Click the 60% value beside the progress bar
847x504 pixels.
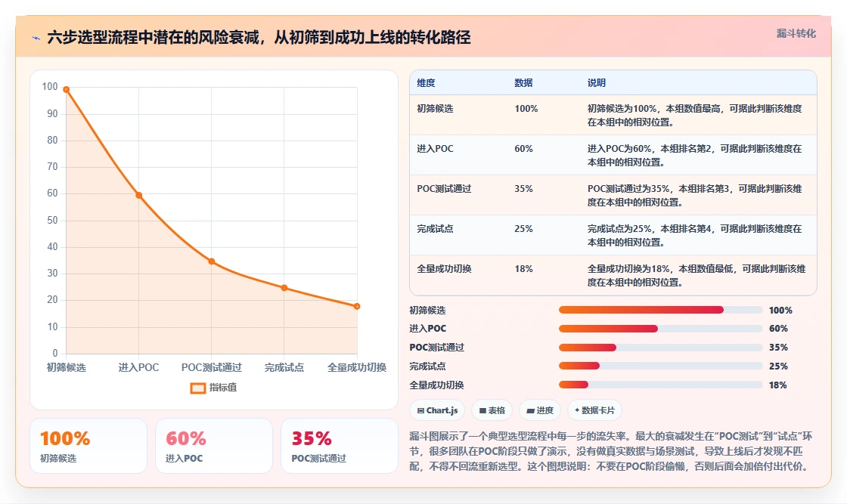tap(778, 329)
